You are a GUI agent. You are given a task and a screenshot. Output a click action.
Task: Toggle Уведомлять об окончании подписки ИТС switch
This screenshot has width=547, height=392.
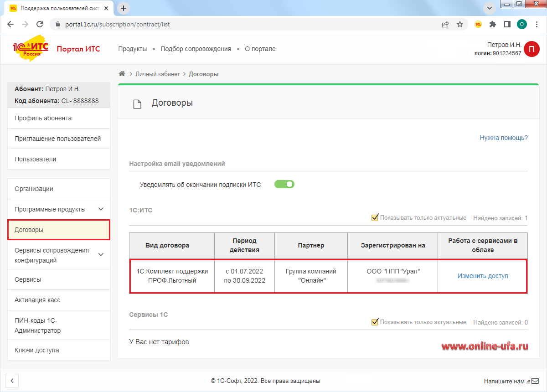tap(284, 185)
